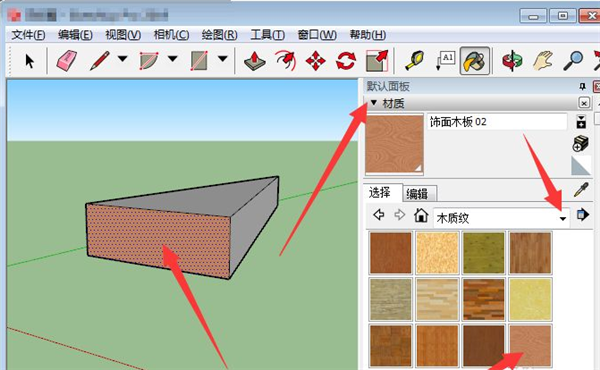600x370 pixels.
Task: Set default material swatch
Action: (x=581, y=165)
